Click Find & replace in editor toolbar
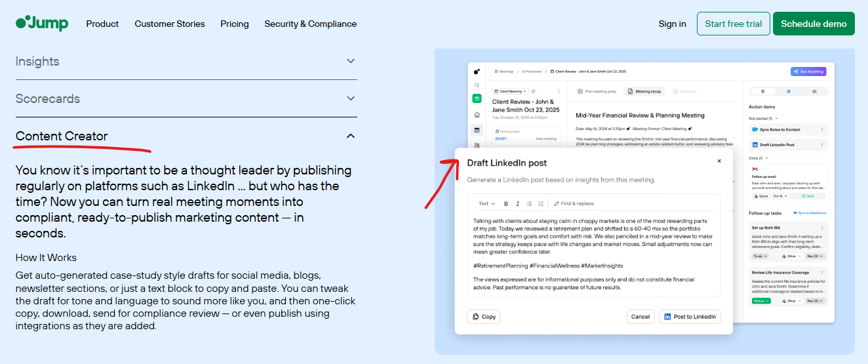 (574, 204)
